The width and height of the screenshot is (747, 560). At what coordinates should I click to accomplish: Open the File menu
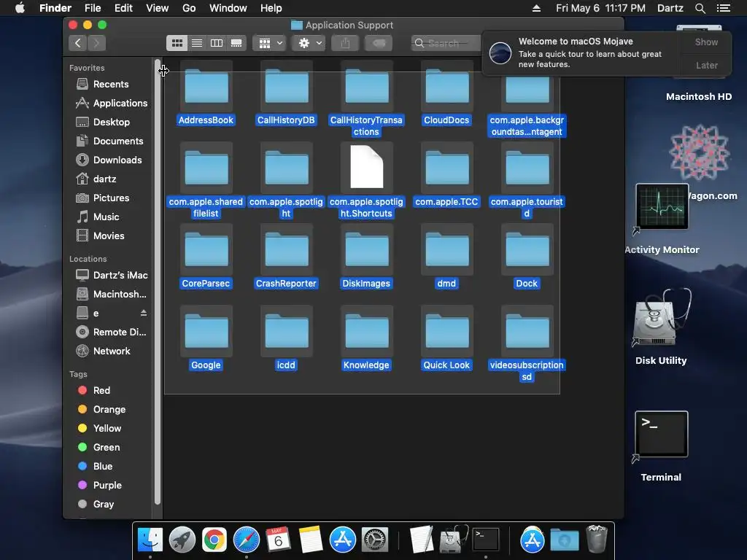[93, 8]
